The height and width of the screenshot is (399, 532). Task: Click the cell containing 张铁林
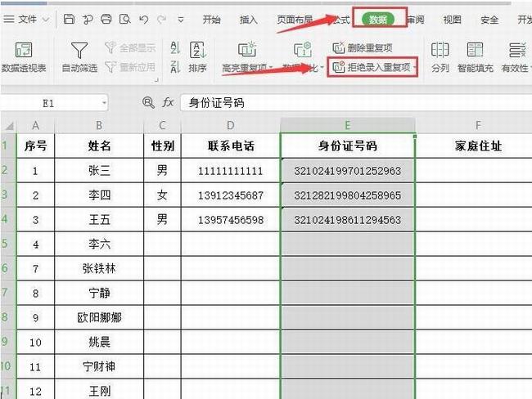tap(99, 268)
